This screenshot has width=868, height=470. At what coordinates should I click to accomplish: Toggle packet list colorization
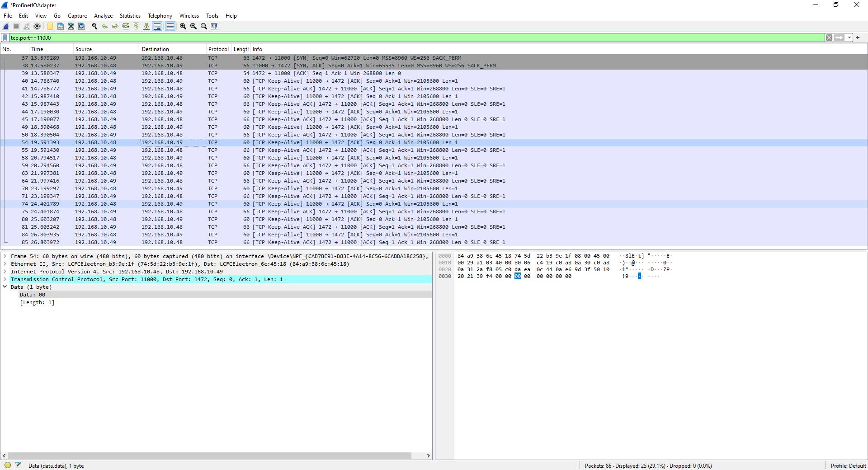click(170, 26)
